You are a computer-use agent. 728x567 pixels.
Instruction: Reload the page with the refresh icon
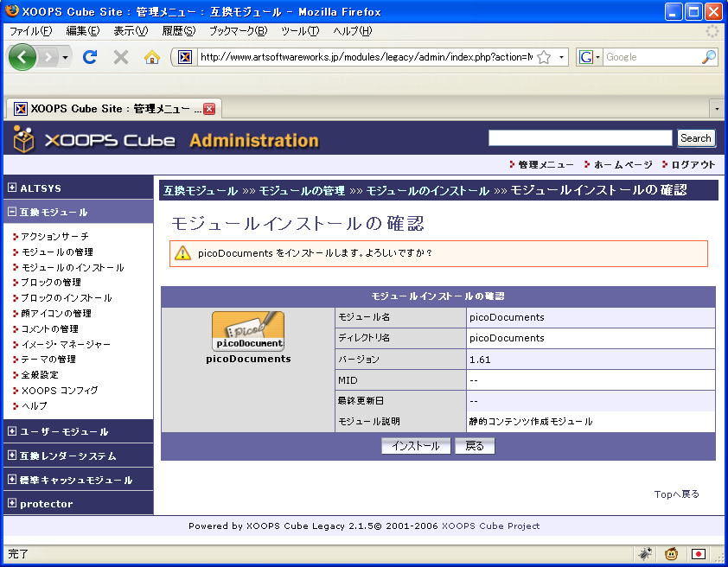pos(90,57)
